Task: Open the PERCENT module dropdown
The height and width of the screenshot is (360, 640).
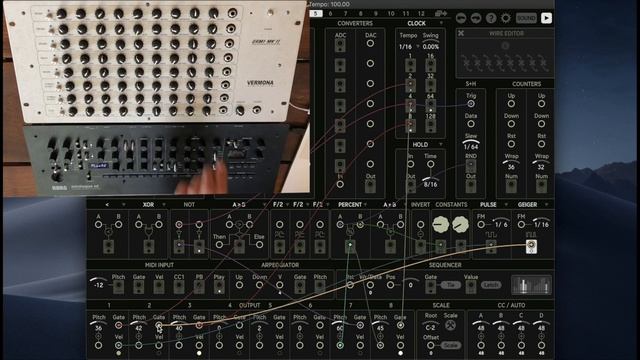Action: (366, 204)
